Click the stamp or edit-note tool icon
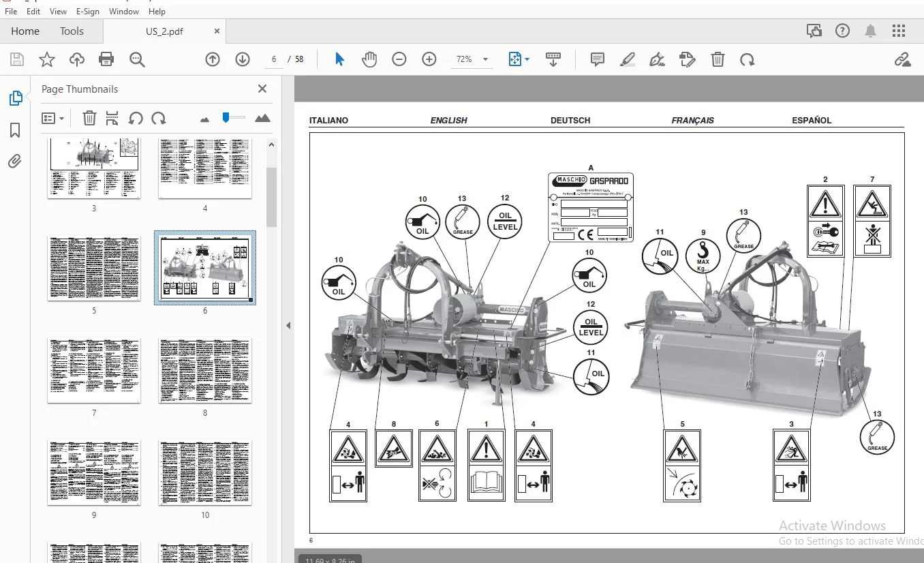 (x=688, y=59)
